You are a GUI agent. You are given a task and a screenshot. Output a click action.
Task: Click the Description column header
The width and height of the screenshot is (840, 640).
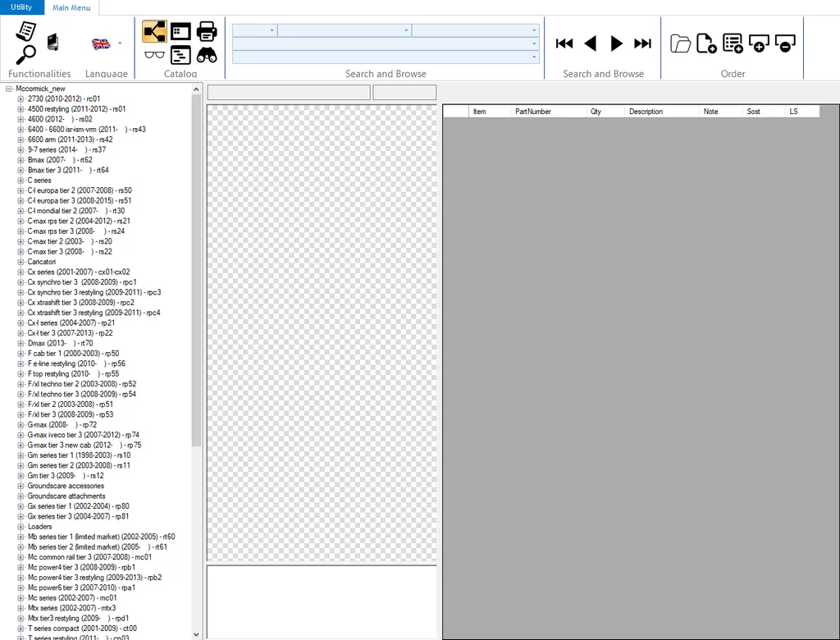click(x=662, y=112)
